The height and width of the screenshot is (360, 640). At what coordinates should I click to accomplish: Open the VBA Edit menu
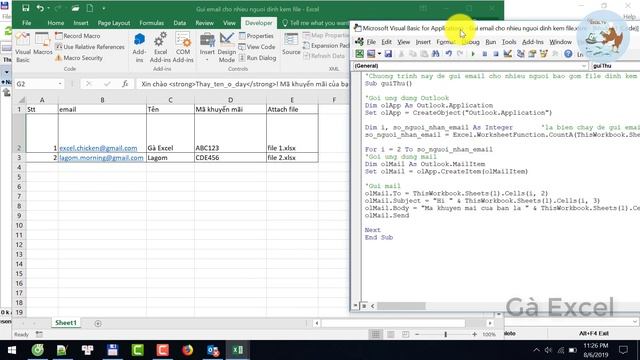[x=386, y=42]
